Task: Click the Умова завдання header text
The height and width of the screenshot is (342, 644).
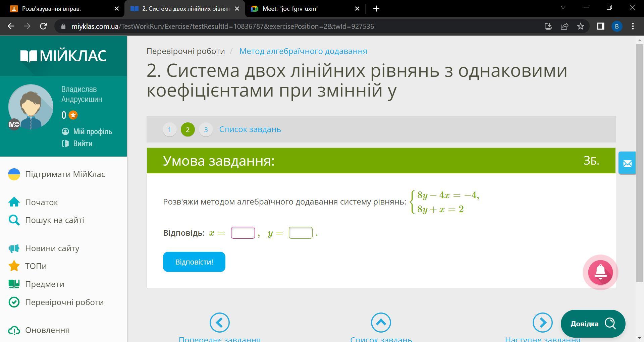Action: tap(219, 161)
